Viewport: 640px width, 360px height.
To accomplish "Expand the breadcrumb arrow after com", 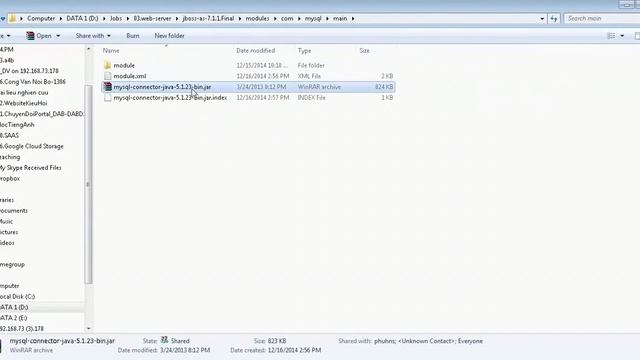I will point(299,19).
